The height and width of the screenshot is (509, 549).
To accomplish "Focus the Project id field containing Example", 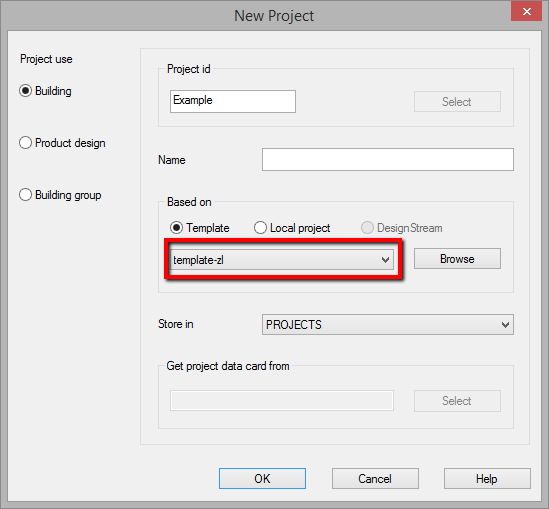I will tap(233, 102).
